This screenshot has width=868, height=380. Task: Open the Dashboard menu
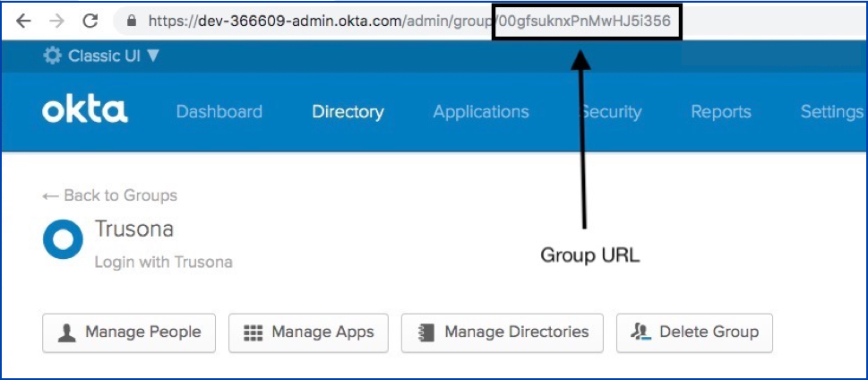point(219,112)
